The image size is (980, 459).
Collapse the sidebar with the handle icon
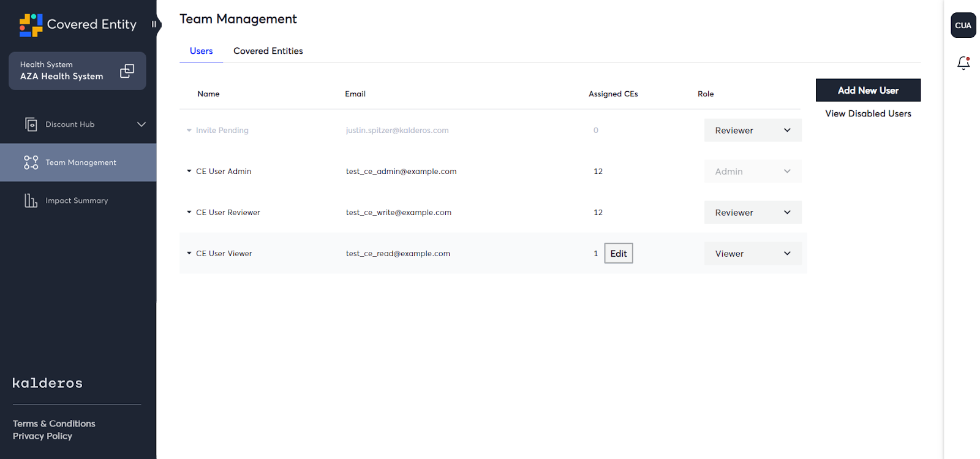pos(154,25)
